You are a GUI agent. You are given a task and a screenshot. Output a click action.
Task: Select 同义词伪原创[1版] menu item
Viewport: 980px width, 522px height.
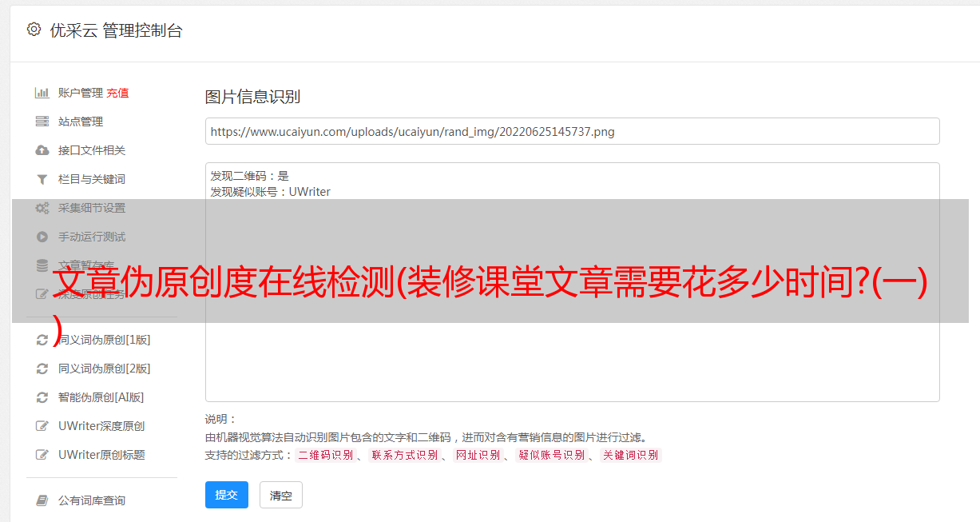105,340
